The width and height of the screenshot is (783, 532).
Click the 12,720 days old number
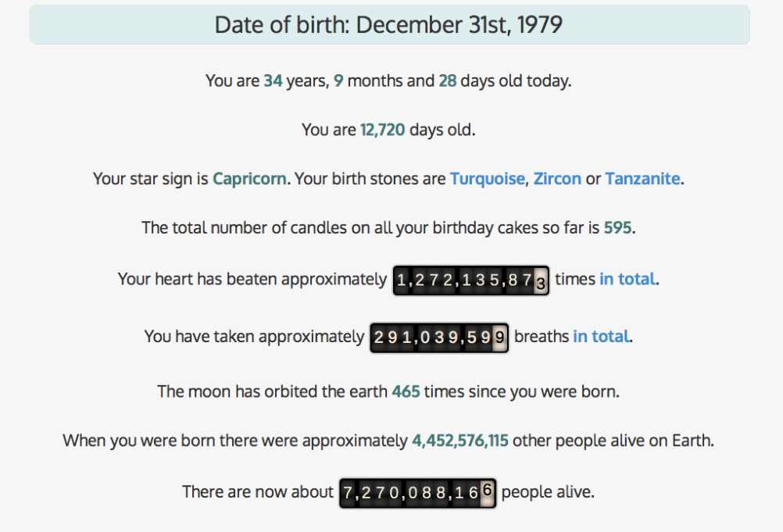coord(382,130)
